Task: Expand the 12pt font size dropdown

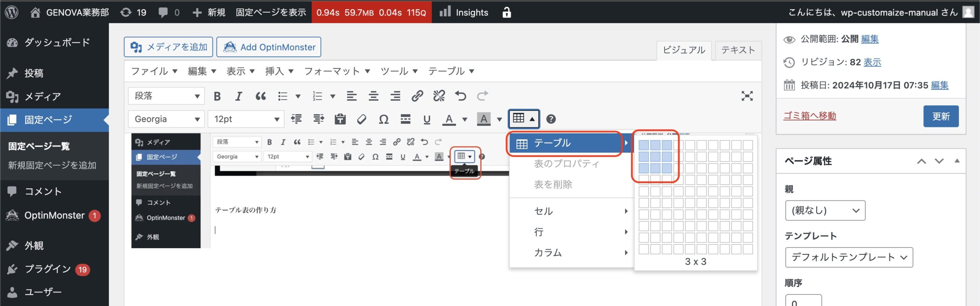Action: pos(246,119)
